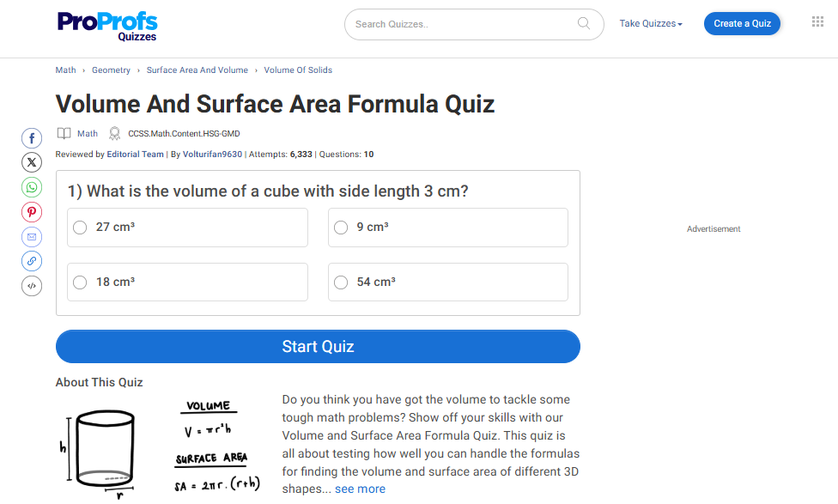Viewport: 838px width, 504px height.
Task: Pick the 18 cm³ answer option
Action: coord(81,282)
